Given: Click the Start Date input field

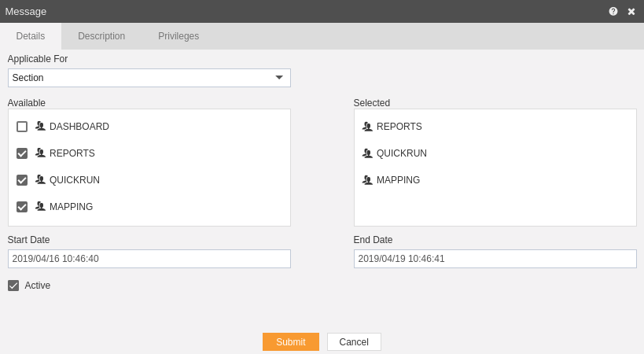Looking at the screenshot, I should click(x=149, y=259).
